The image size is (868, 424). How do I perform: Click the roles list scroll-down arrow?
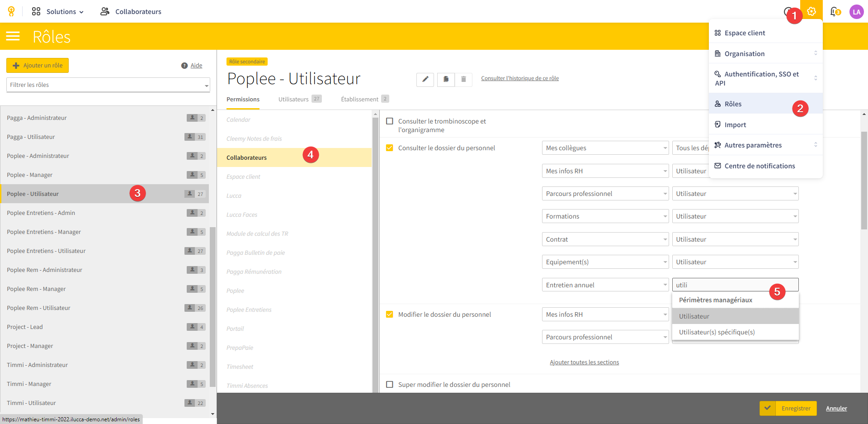point(212,414)
